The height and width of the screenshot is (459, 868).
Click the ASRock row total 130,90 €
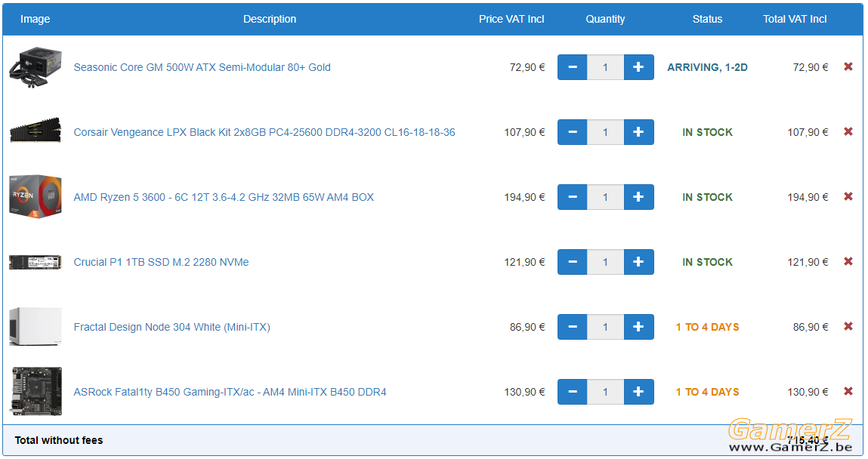(x=808, y=392)
